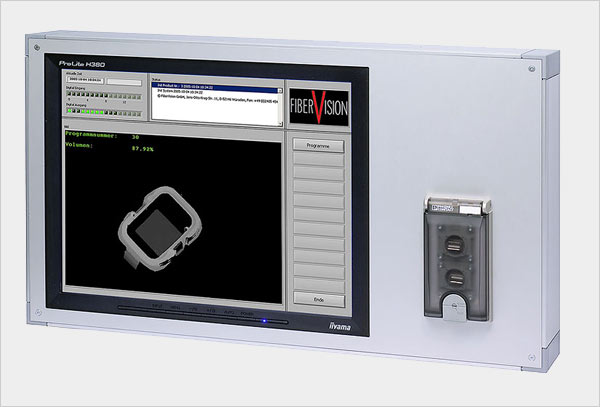This screenshot has height=407, width=600.
Task: Click the upper USB port on the panel
Action: (455, 244)
